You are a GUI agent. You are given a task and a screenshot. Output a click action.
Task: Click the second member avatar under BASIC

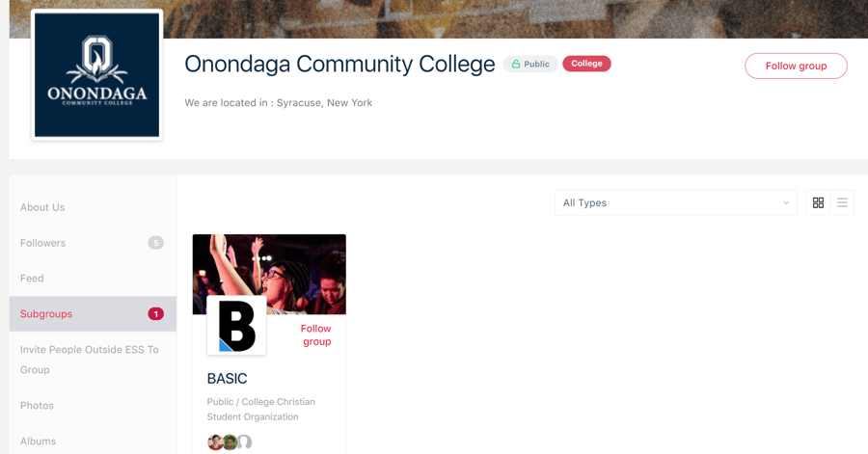(x=230, y=442)
